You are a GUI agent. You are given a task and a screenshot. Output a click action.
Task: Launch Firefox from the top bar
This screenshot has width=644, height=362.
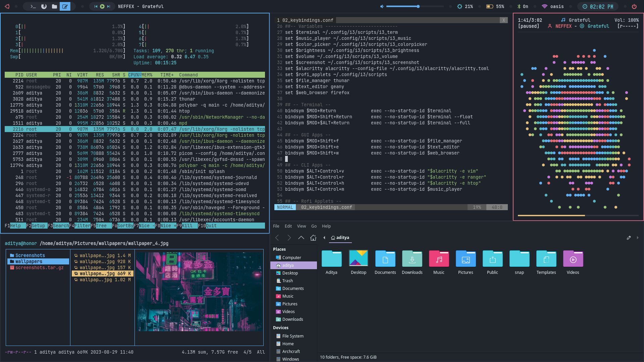click(x=44, y=6)
